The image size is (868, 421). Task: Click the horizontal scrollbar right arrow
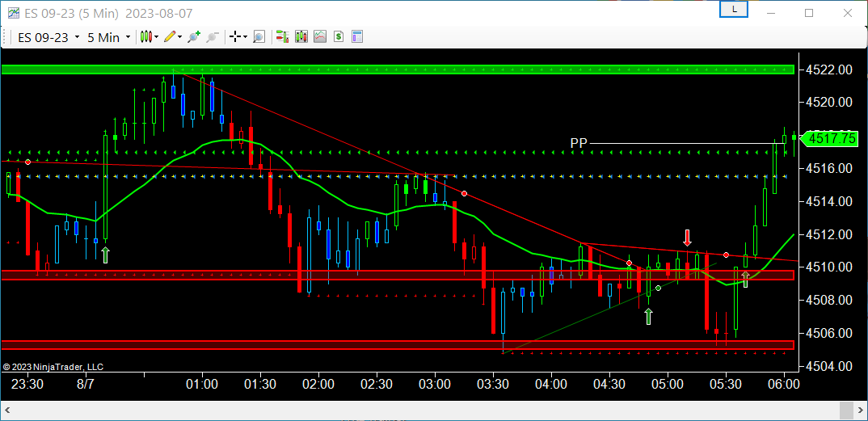860,410
